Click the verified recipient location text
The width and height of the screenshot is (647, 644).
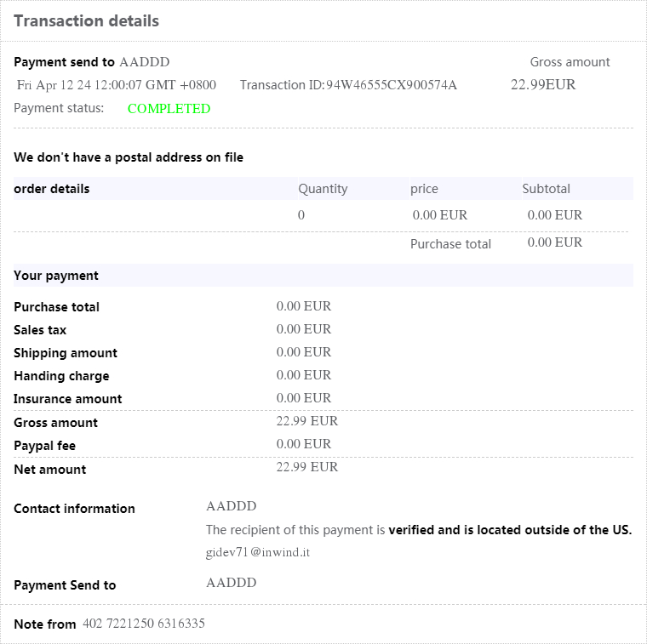tap(509, 530)
